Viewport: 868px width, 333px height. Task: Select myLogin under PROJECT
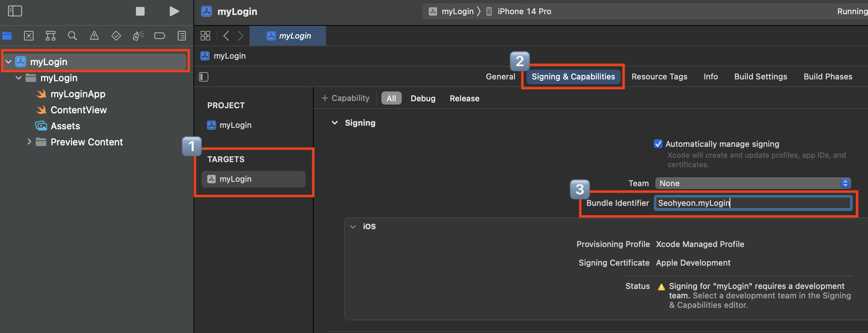[235, 125]
